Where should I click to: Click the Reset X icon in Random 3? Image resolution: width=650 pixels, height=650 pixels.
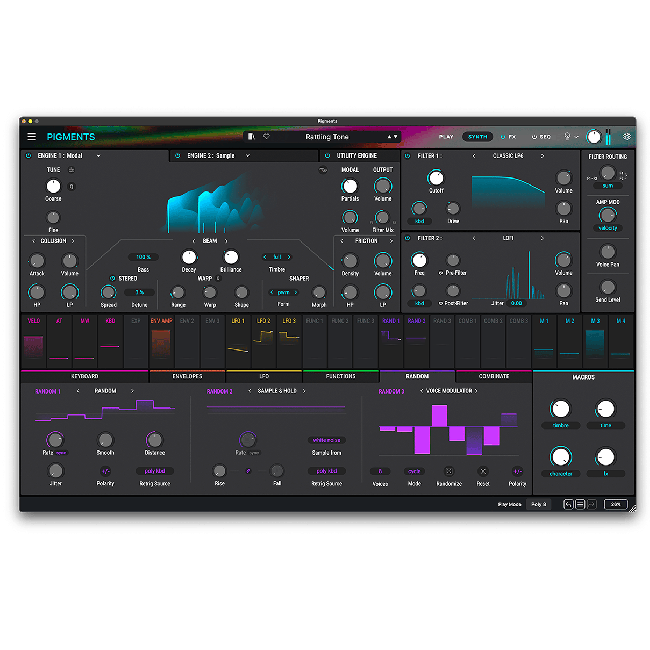click(483, 471)
